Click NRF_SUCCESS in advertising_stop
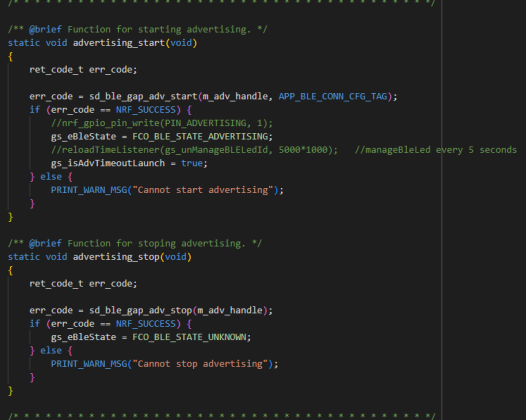 tap(146, 324)
